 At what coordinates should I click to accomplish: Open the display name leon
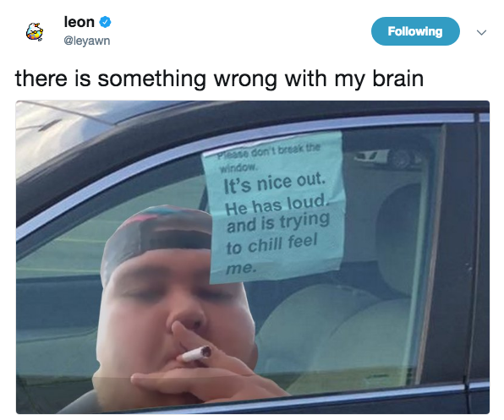tap(79, 22)
